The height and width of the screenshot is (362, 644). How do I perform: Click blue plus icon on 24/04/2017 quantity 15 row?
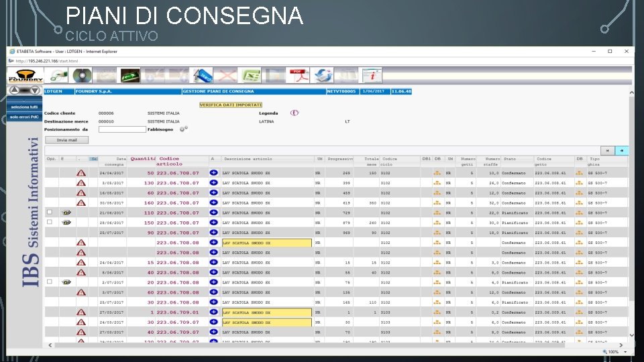click(x=213, y=262)
